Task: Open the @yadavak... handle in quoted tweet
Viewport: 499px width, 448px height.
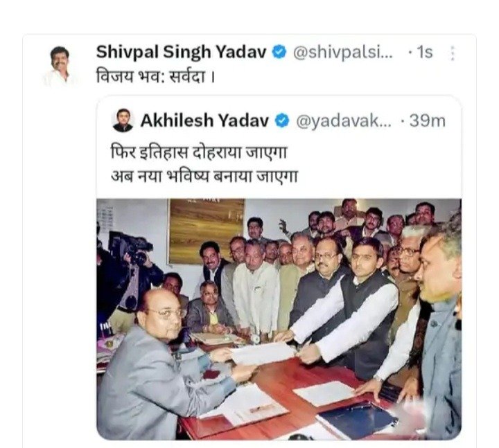Action: coord(343,121)
